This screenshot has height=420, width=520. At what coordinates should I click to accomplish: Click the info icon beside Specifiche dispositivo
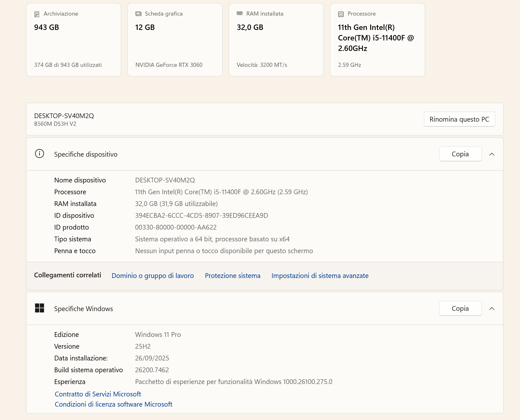pyautogui.click(x=40, y=154)
